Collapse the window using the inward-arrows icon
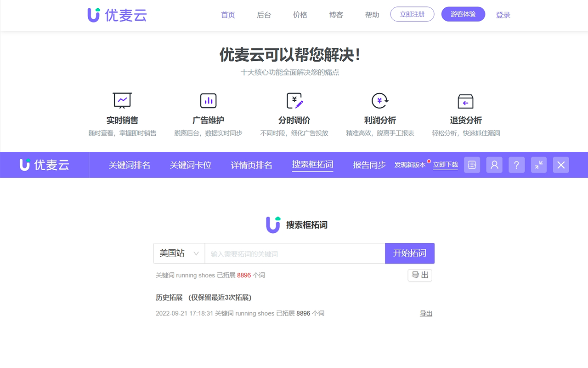The image size is (588, 368). 538,165
